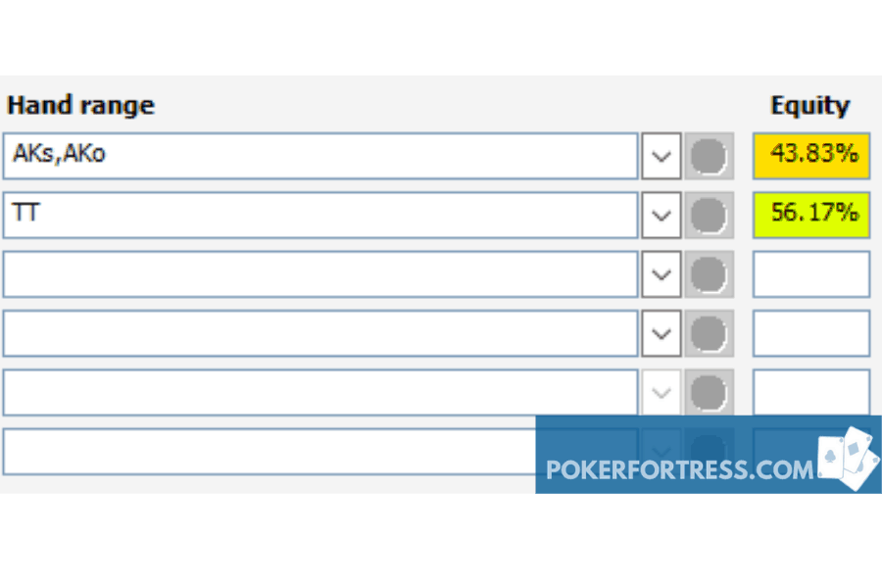Click the AKs,AKo hand range field
Screen dimensions: 882x588
pos(320,156)
